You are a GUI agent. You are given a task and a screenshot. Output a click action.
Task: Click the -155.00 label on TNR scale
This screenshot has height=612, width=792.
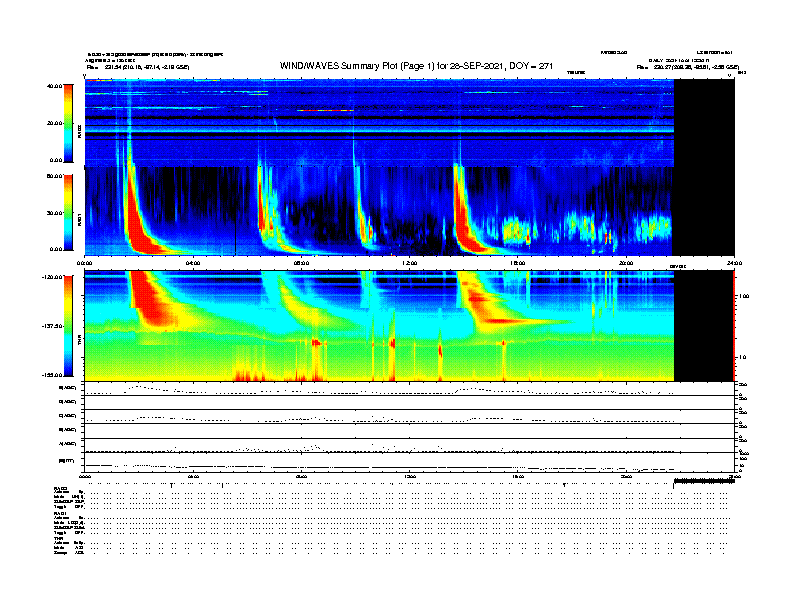[52, 375]
